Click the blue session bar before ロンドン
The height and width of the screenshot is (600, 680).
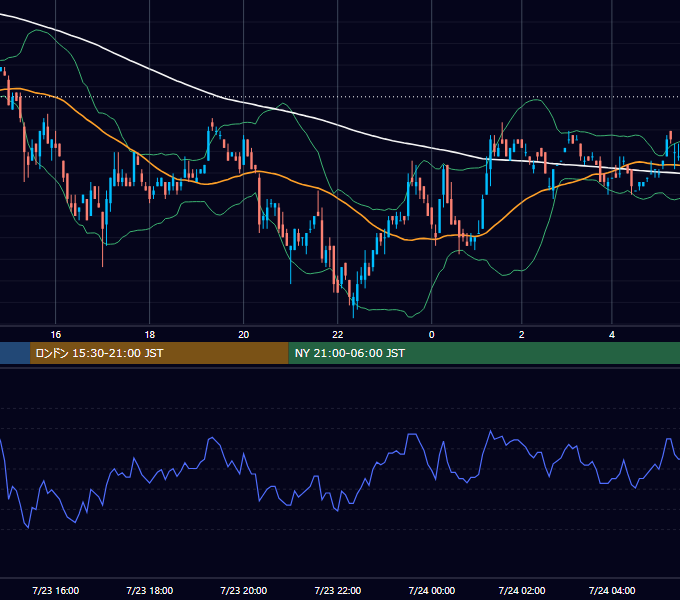coord(15,353)
